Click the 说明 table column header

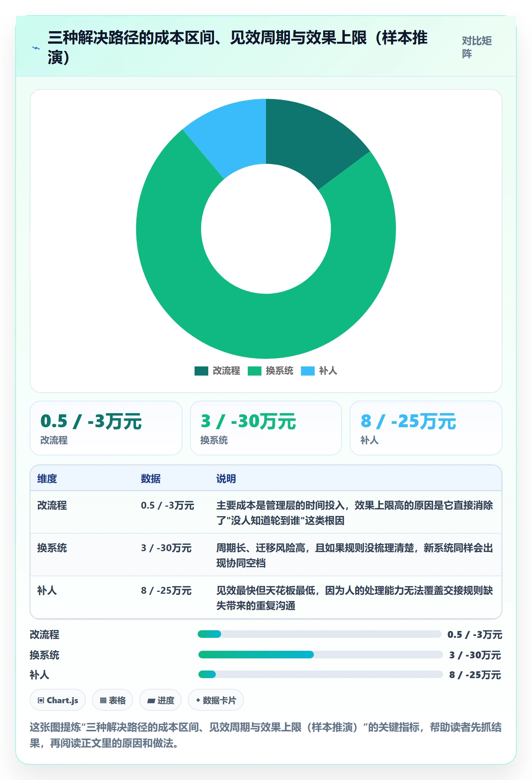(226, 479)
